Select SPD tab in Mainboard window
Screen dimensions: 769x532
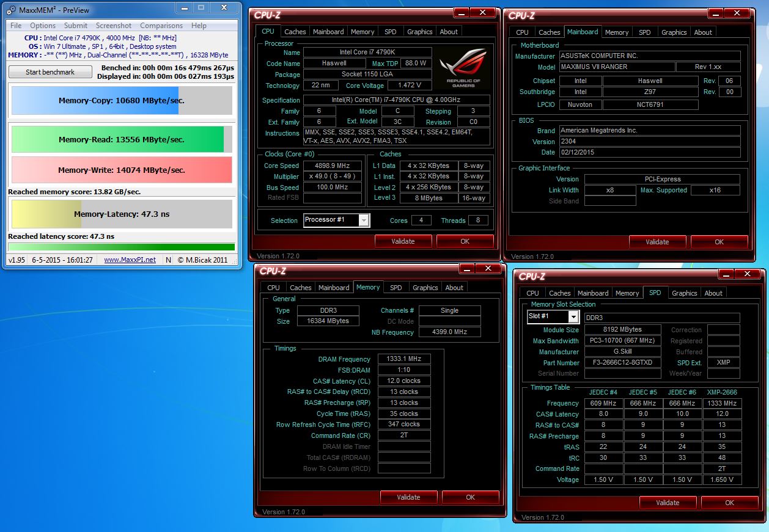point(645,32)
